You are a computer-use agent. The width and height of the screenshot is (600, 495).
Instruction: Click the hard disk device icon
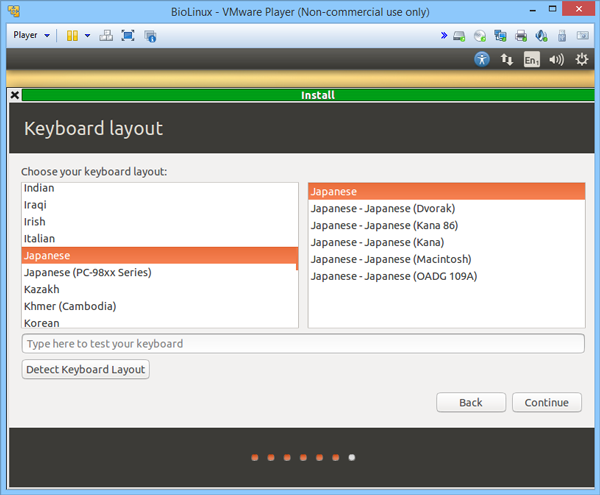pos(459,36)
